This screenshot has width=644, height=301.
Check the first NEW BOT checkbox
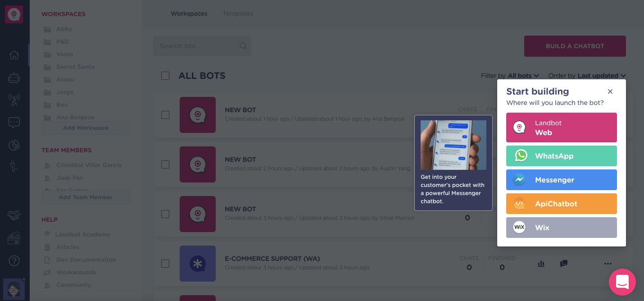pos(165,115)
